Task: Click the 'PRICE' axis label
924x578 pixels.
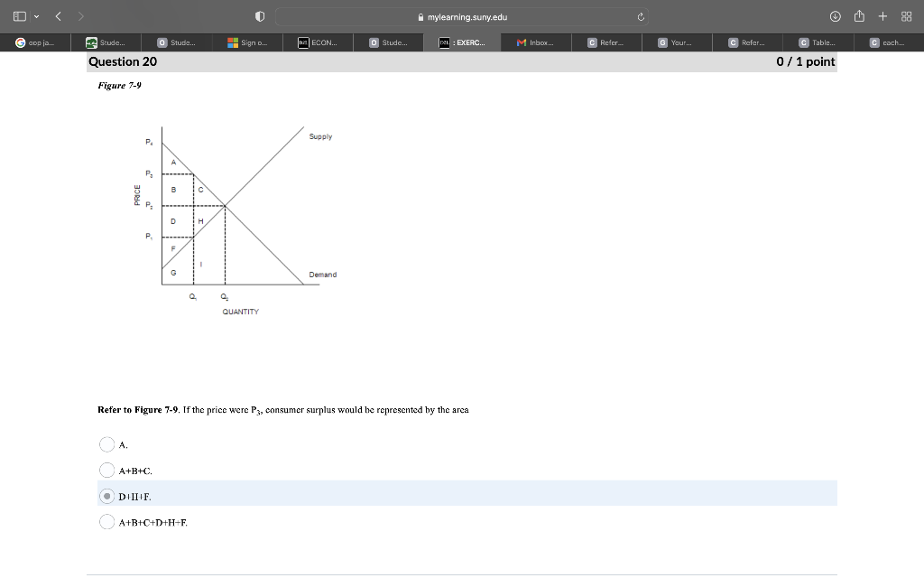Action: point(137,195)
